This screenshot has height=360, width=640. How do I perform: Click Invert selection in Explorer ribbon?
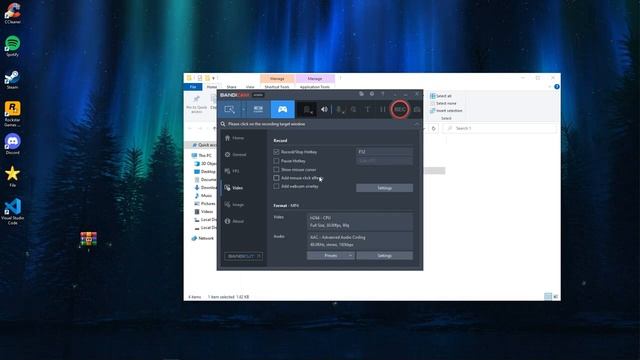click(x=446, y=111)
